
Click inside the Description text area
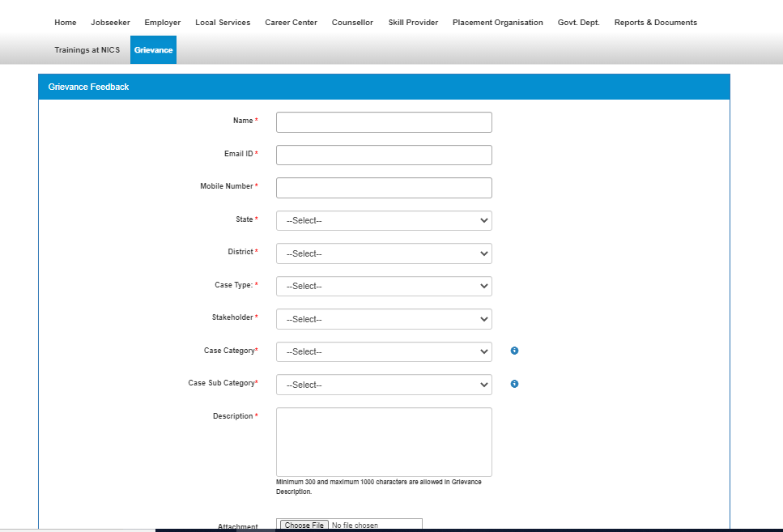(x=384, y=441)
